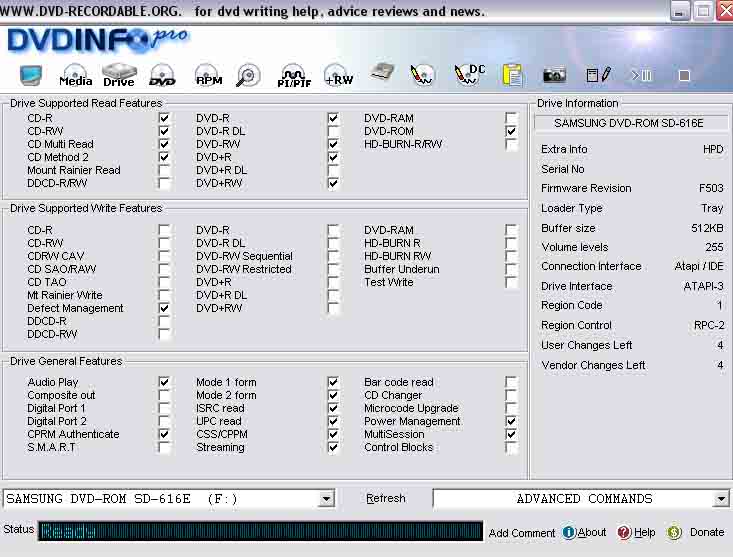Click the Buffer size 512KB value
This screenshot has height=557, width=733.
click(x=707, y=228)
